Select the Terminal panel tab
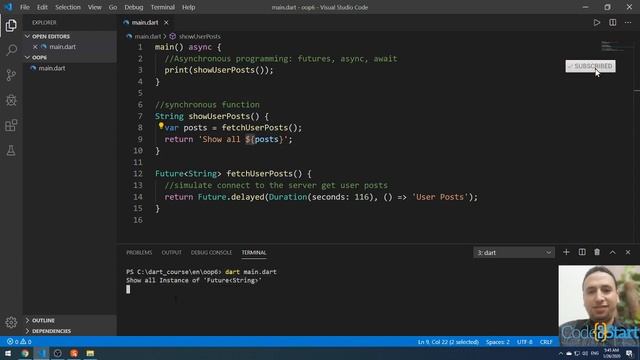640x360 pixels. [253, 253]
